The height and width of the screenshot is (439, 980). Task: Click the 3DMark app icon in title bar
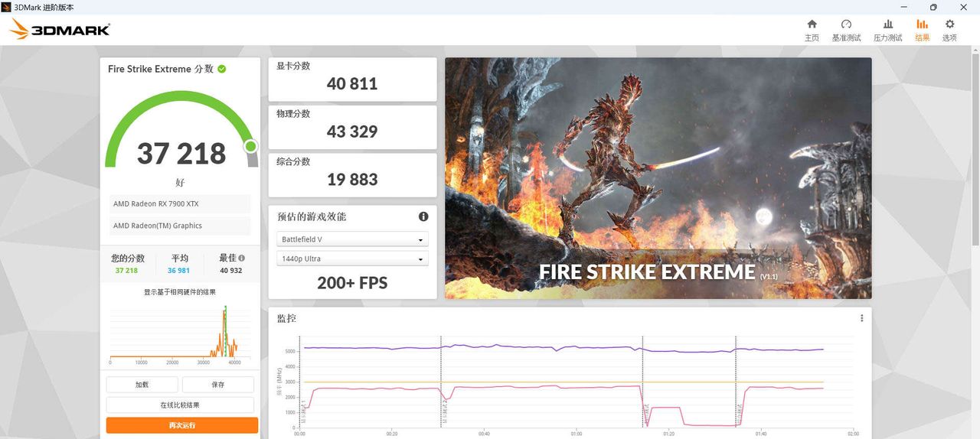coord(7,7)
